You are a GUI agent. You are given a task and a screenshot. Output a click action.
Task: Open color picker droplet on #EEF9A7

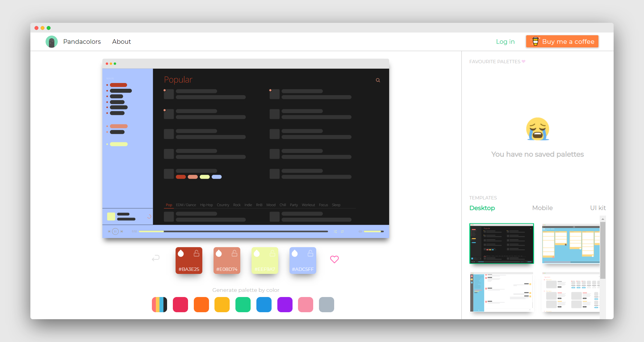(257, 253)
